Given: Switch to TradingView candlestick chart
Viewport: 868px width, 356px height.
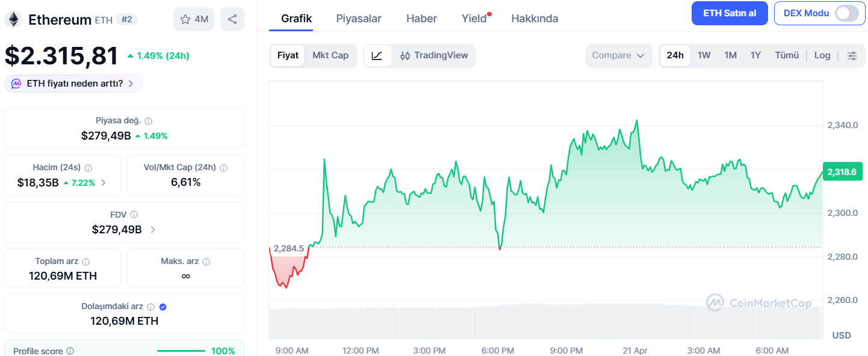Looking at the screenshot, I should [434, 55].
